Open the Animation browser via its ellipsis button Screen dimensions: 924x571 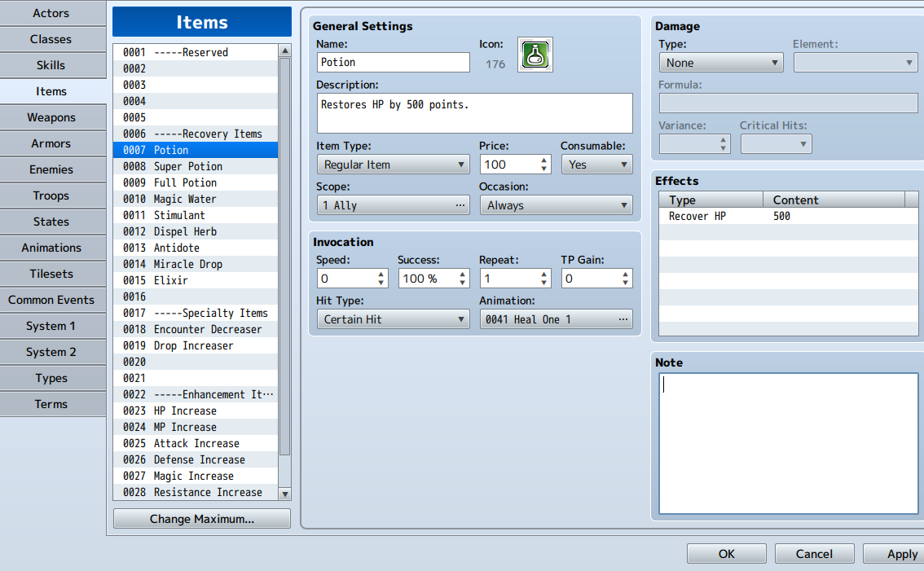click(623, 318)
